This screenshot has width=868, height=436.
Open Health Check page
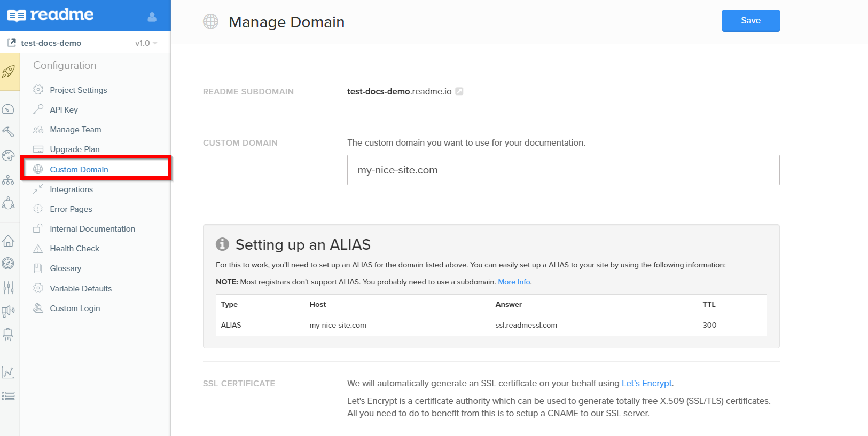(x=74, y=248)
